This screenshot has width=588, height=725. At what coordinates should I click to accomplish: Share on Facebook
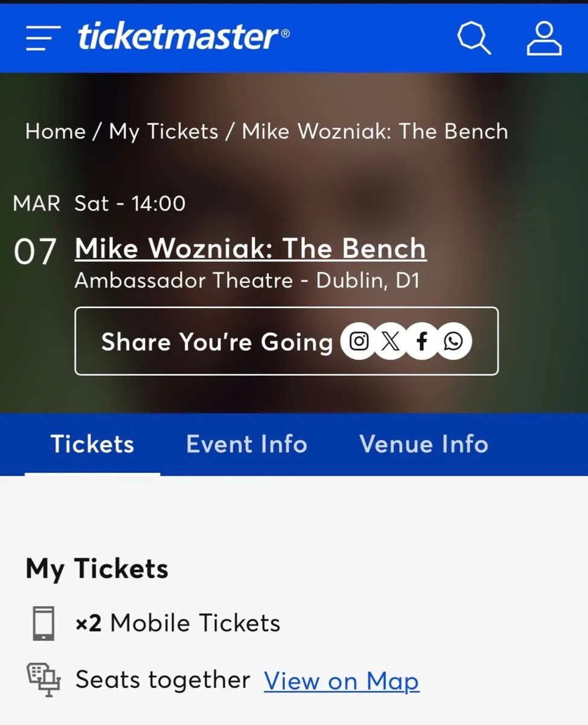click(x=422, y=341)
